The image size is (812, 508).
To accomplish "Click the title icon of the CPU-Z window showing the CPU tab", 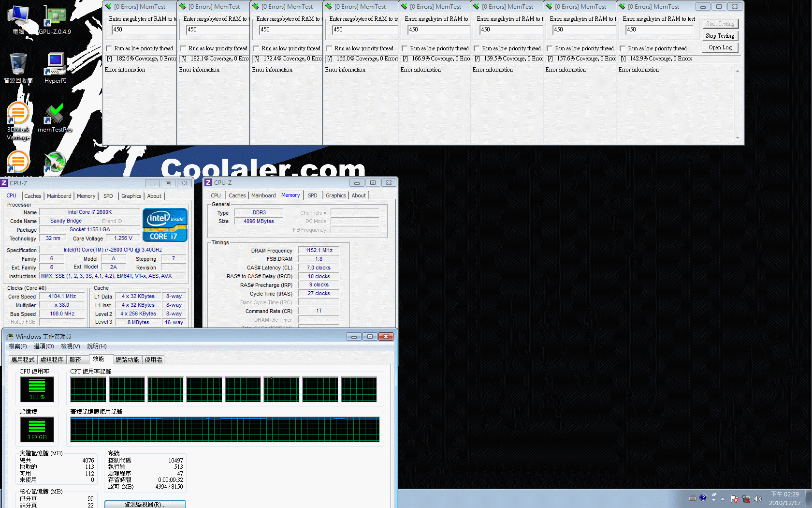I will click(x=4, y=183).
